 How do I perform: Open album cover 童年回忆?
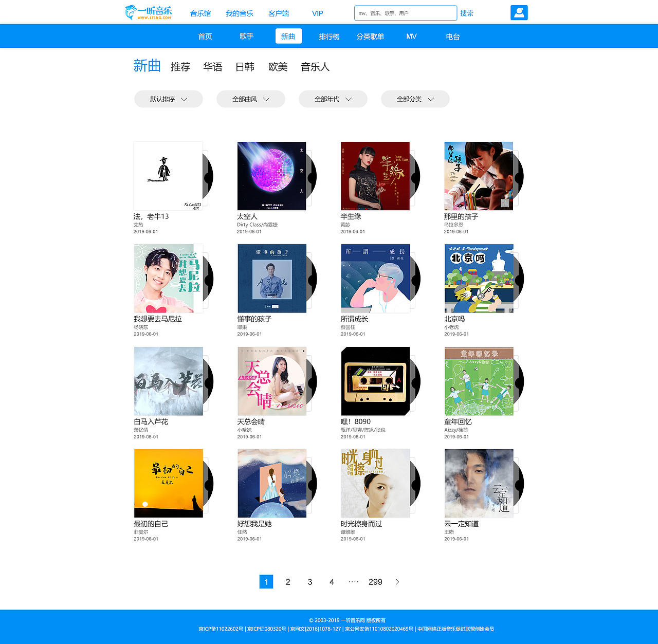(479, 381)
